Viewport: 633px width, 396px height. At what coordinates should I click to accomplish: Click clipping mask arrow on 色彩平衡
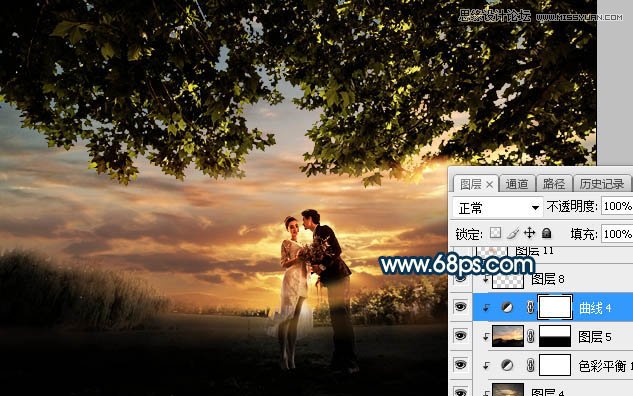pyautogui.click(x=486, y=366)
